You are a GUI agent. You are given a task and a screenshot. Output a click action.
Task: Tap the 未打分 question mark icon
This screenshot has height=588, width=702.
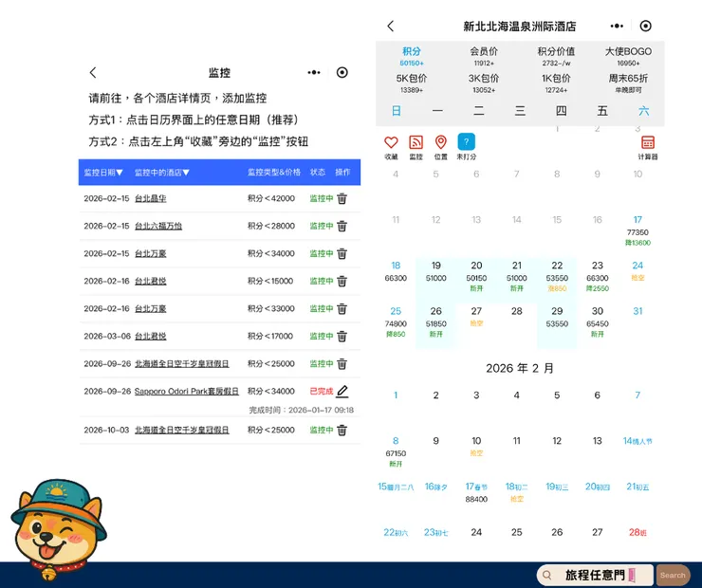[466, 142]
